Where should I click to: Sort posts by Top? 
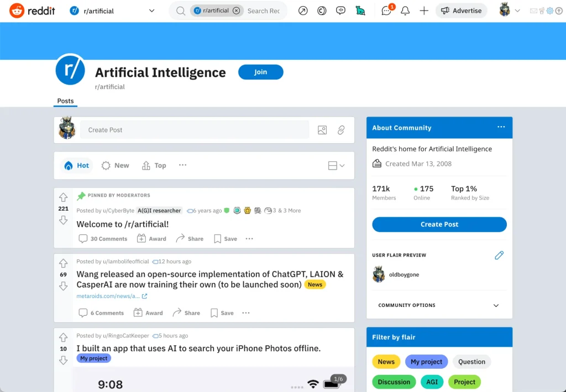click(154, 165)
